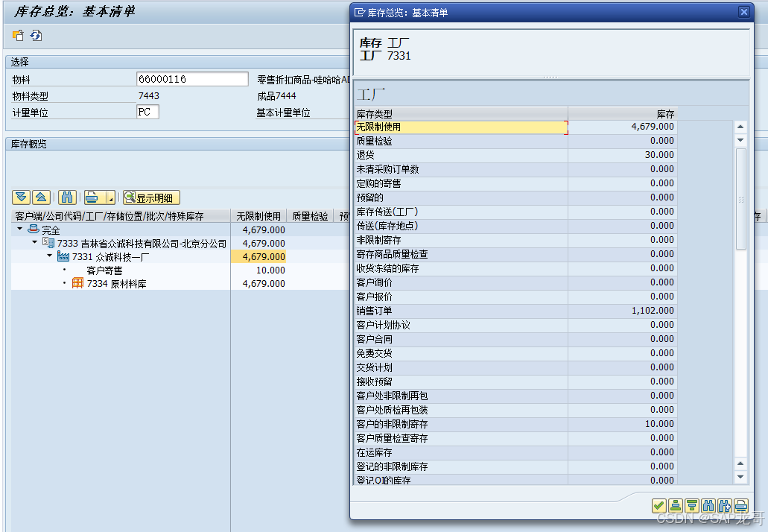Click the new selection icon in main toolbar

point(18,36)
